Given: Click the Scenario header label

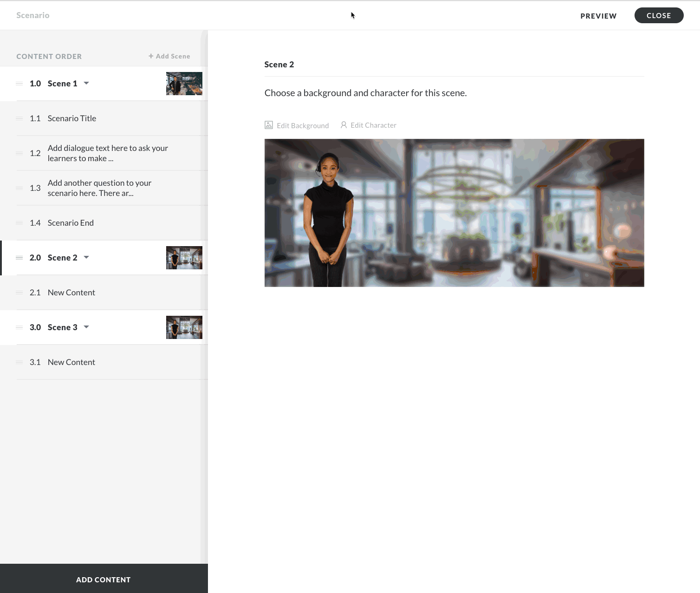Looking at the screenshot, I should tap(33, 15).
